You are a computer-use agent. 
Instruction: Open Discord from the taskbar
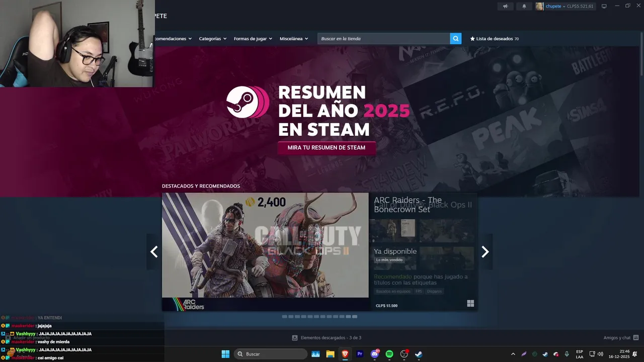(x=374, y=354)
